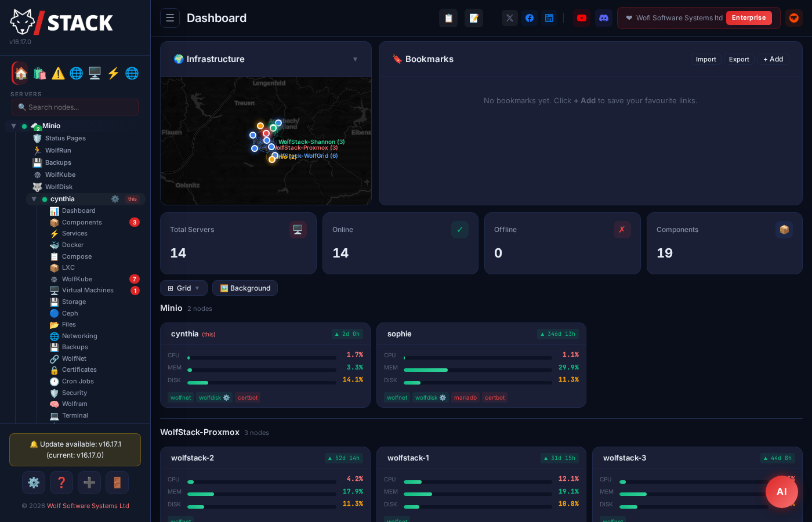812x522 pixels.
Task: Click cynthia's DISK usage bar
Action: (262, 383)
